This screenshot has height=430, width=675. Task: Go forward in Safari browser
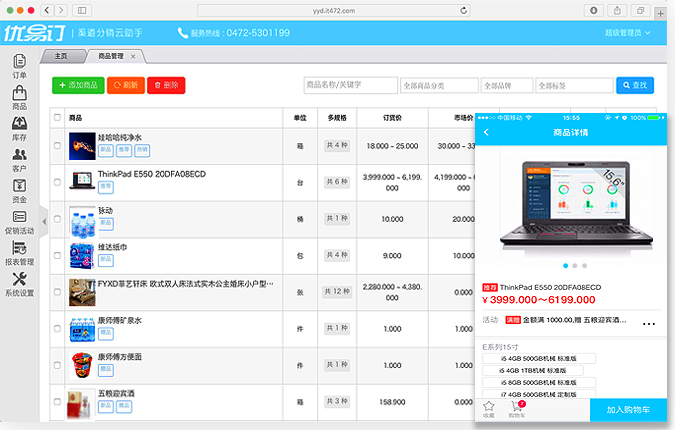[61, 10]
